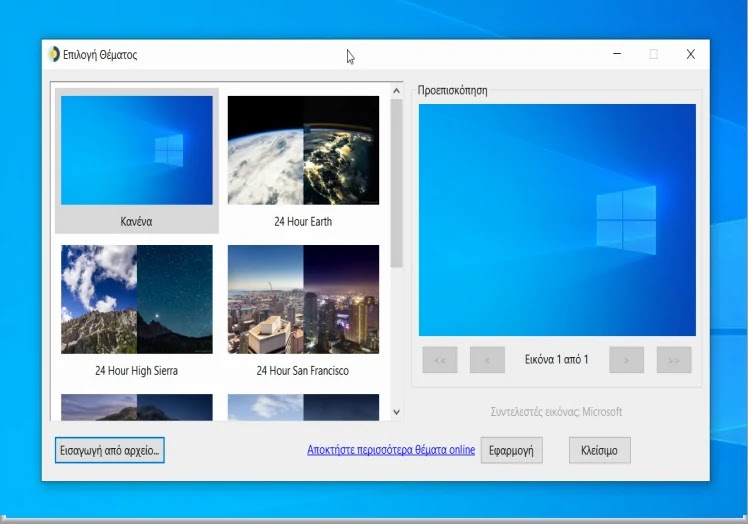Viewport: 748px width, 524px height.
Task: Click the scroll down arrow of theme list
Action: pyautogui.click(x=396, y=412)
